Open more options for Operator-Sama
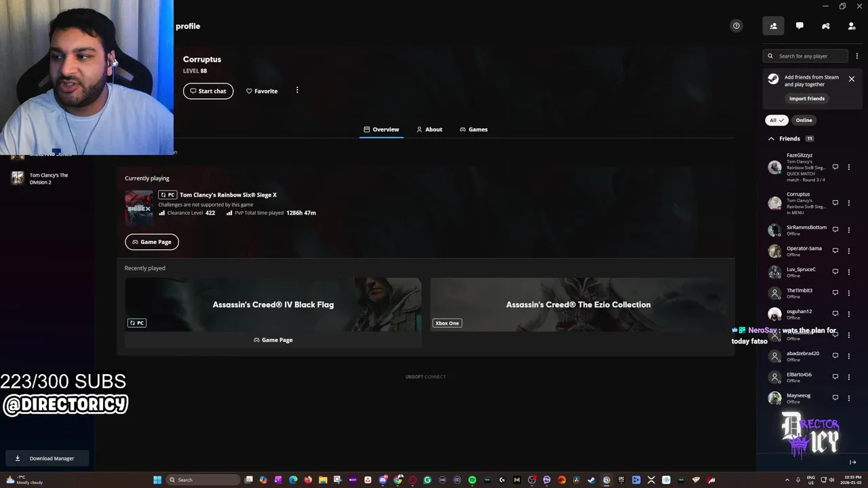The width and height of the screenshot is (868, 488). [849, 251]
